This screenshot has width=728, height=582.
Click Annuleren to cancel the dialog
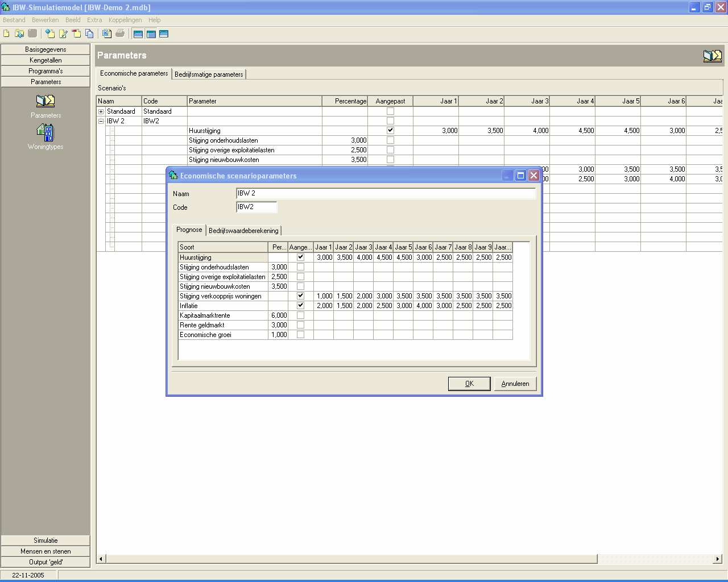tap(515, 384)
